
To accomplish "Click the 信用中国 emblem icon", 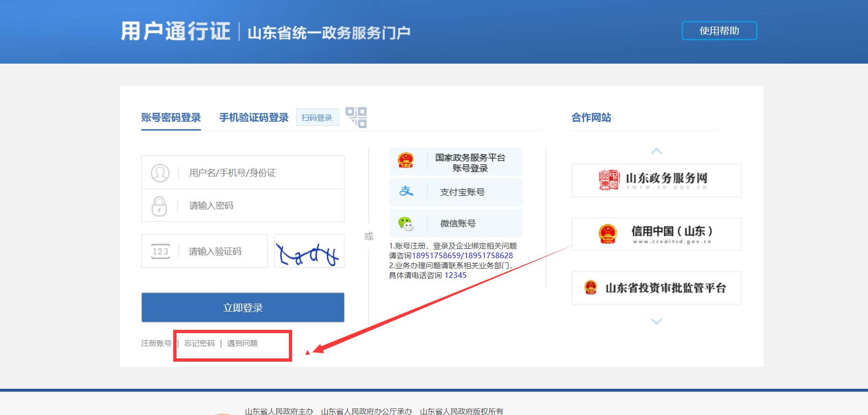I will tap(608, 234).
